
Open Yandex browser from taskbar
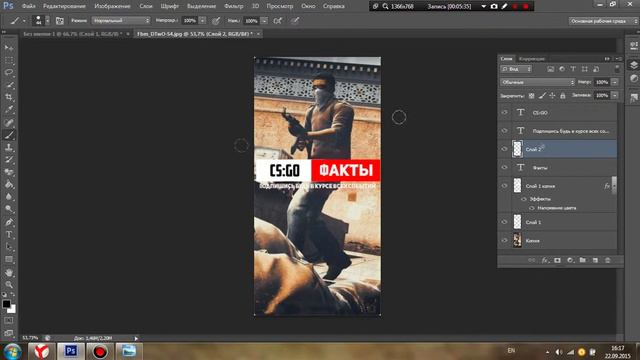pyautogui.click(x=41, y=351)
